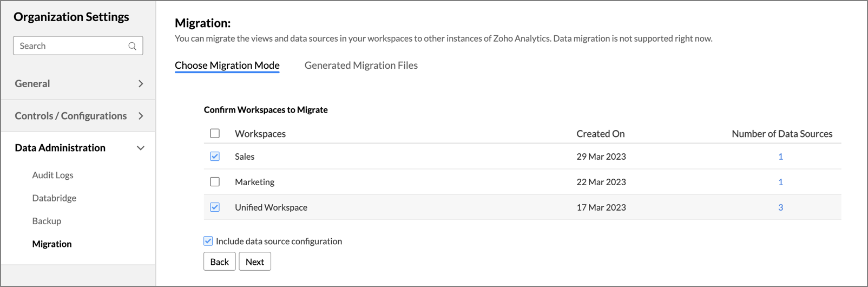Focus the Organization Settings search field
This screenshot has height=287, width=868.
click(70, 46)
